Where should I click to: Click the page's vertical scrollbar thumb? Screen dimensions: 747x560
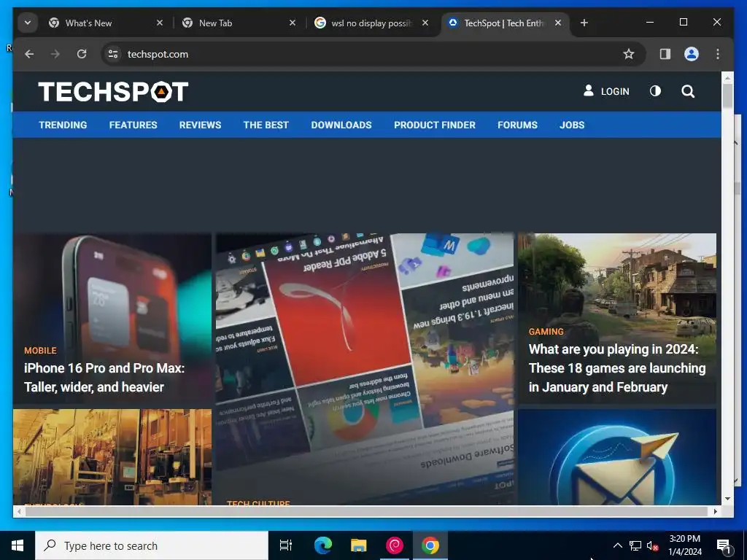(727, 96)
